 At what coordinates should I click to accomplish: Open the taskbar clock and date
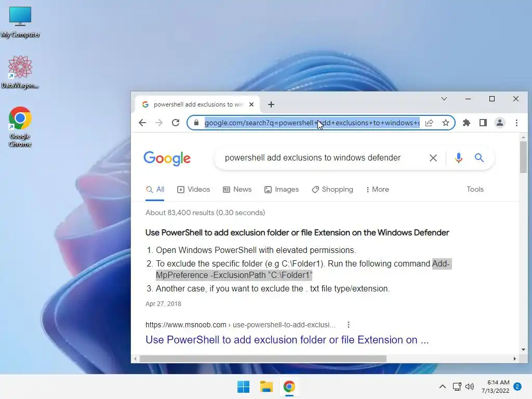coord(495,387)
